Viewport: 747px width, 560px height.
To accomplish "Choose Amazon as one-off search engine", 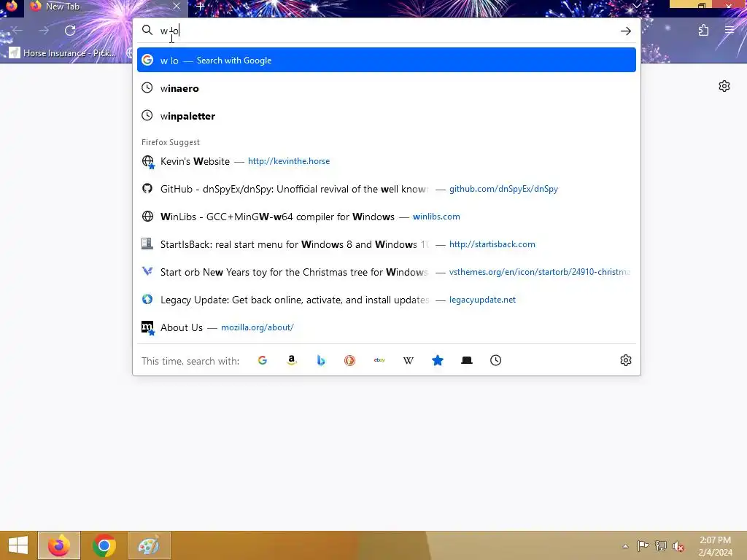I will tap(292, 360).
